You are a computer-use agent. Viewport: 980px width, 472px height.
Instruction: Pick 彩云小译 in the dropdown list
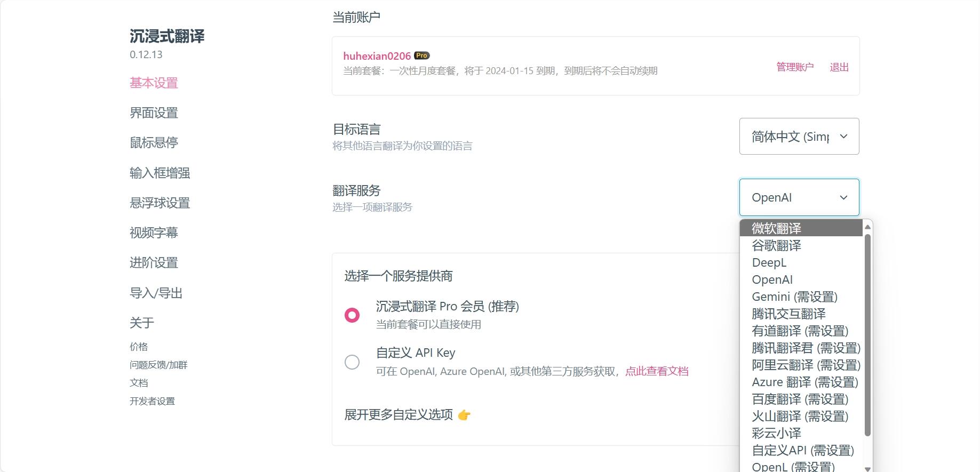point(801,433)
